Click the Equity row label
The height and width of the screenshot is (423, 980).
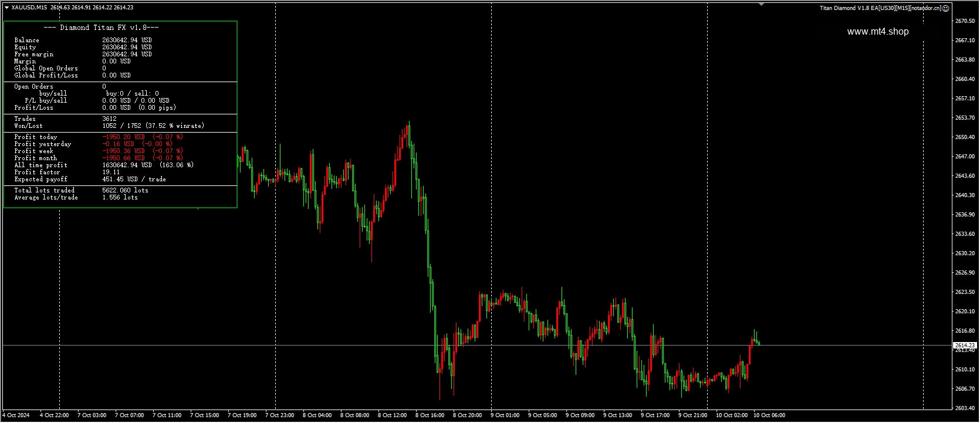pos(25,48)
